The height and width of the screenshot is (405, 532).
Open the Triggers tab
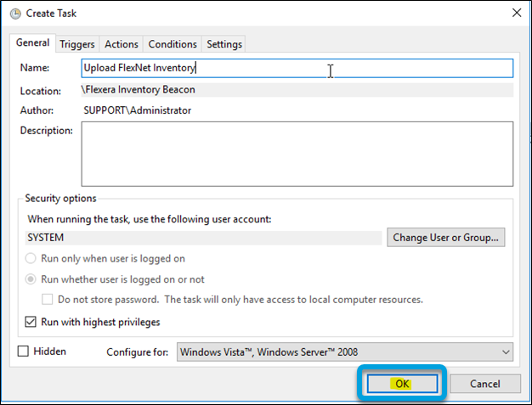77,44
